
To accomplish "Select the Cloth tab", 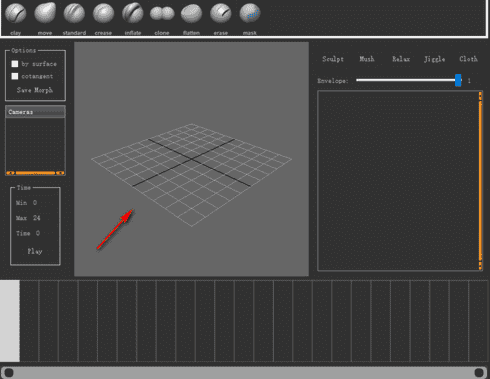I will pyautogui.click(x=469, y=59).
